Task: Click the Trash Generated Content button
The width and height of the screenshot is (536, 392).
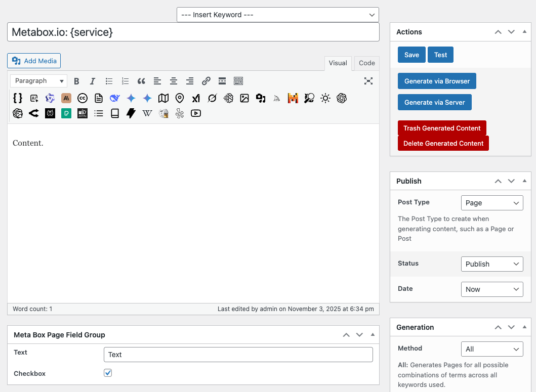Action: [441, 128]
